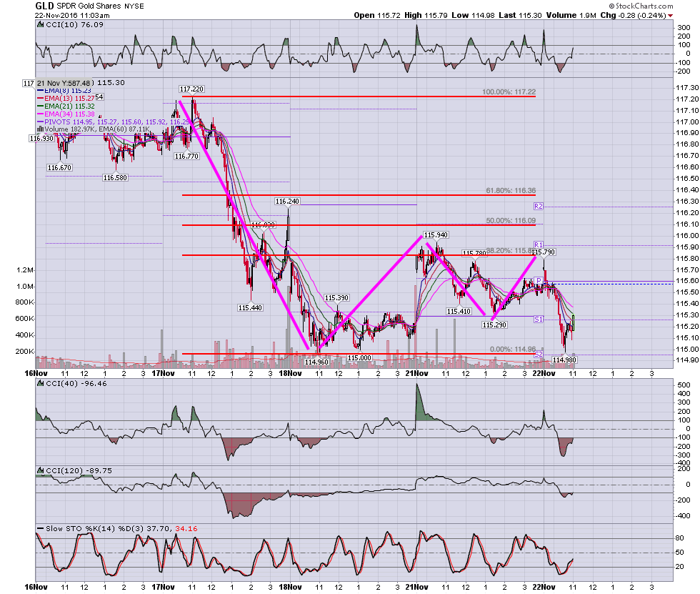Viewport: 700px width, 594px height.
Task: Click the 'CCI(120) -89.75' indicator label
Action: tap(79, 471)
